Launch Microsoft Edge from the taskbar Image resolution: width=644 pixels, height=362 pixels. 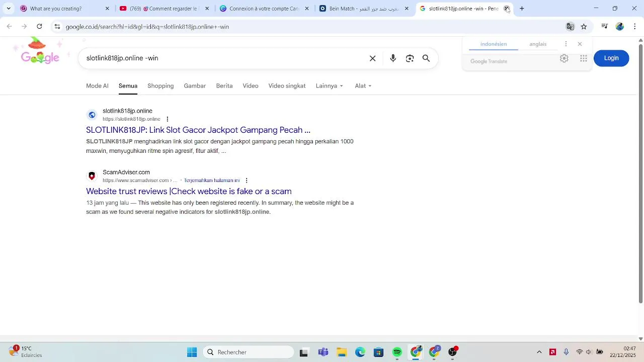[x=360, y=352]
